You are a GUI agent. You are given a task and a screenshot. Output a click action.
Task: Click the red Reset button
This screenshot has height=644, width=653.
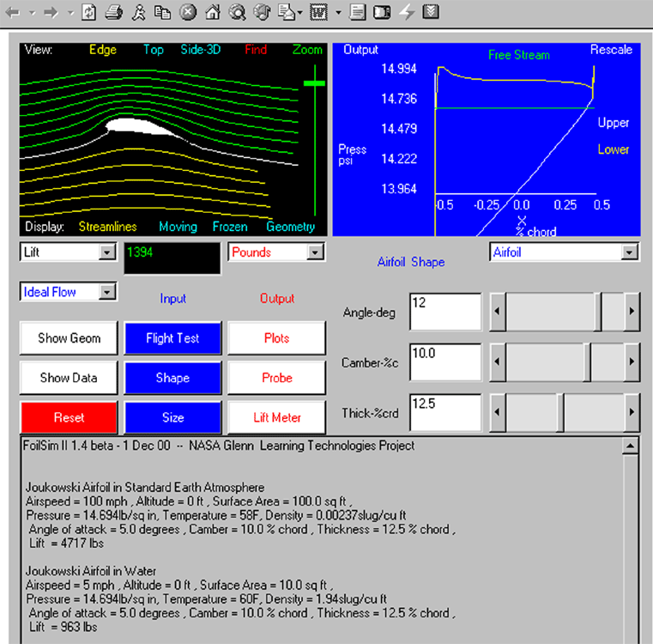(x=69, y=417)
